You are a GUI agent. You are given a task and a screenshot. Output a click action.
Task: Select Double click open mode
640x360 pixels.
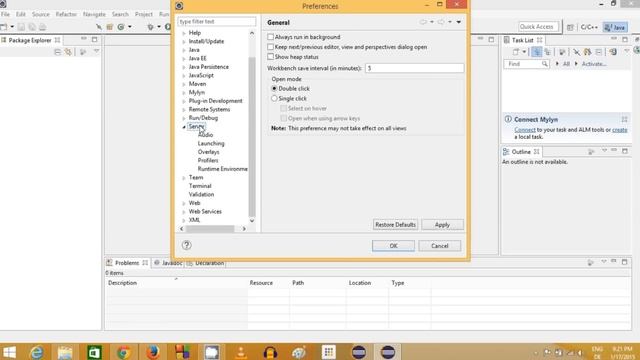(274, 89)
